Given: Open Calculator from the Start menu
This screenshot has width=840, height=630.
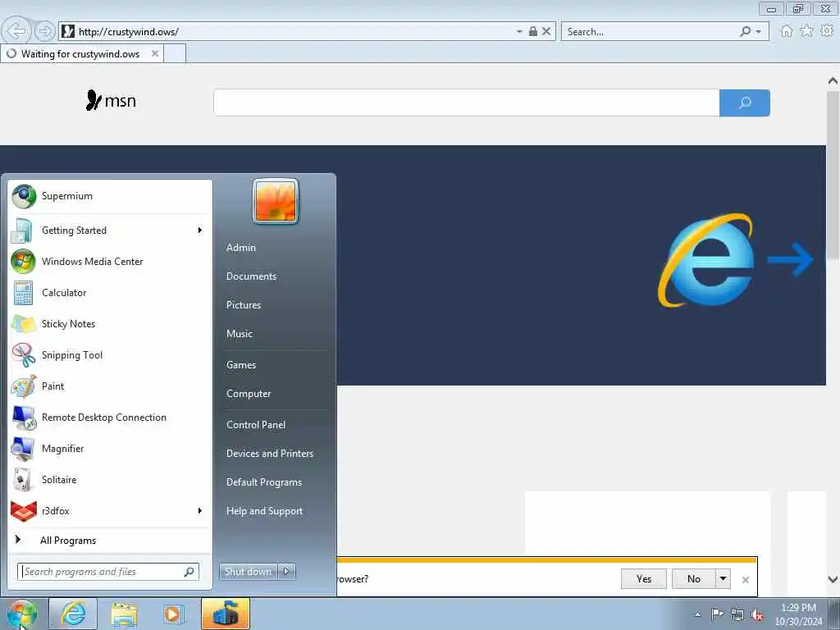Looking at the screenshot, I should tap(110, 293).
